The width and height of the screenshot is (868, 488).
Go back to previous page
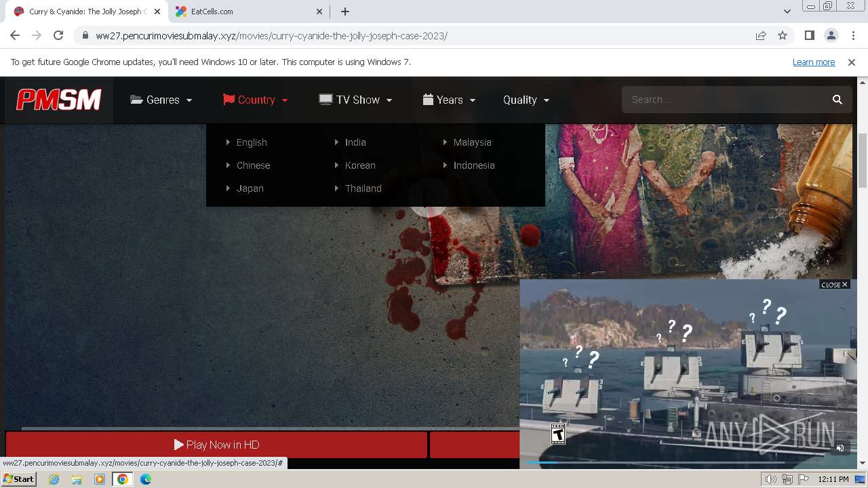point(15,36)
